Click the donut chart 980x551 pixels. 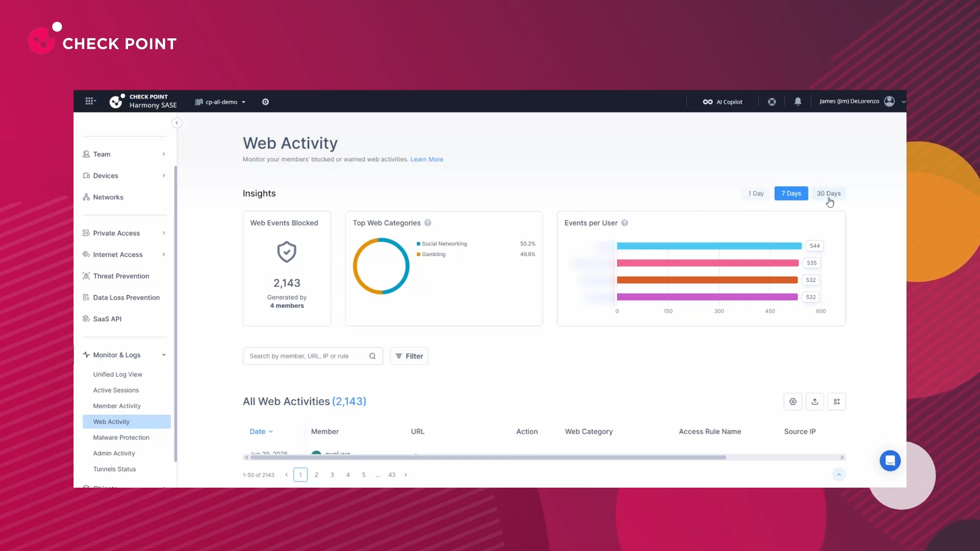point(381,266)
